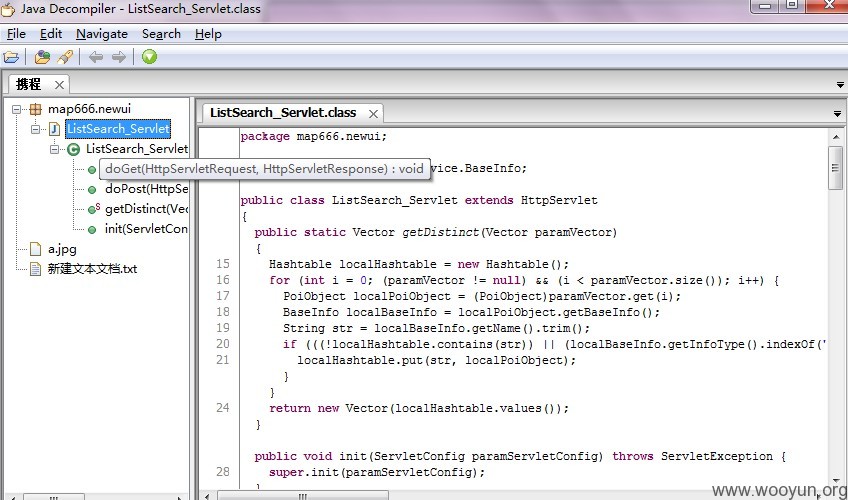
Task: Open the editor tab list dropdown arrow
Action: coord(837,114)
